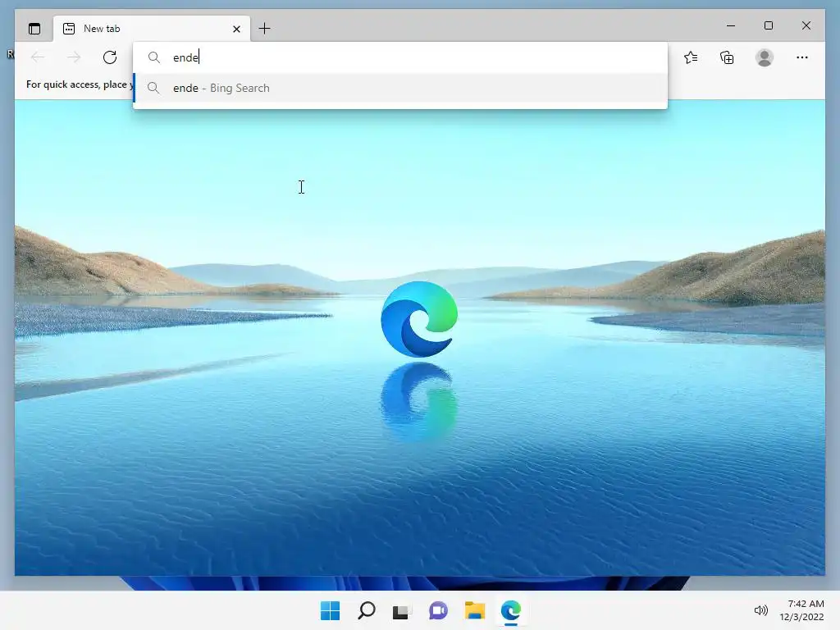Close the Edge window
This screenshot has width=840, height=630.
tap(806, 25)
